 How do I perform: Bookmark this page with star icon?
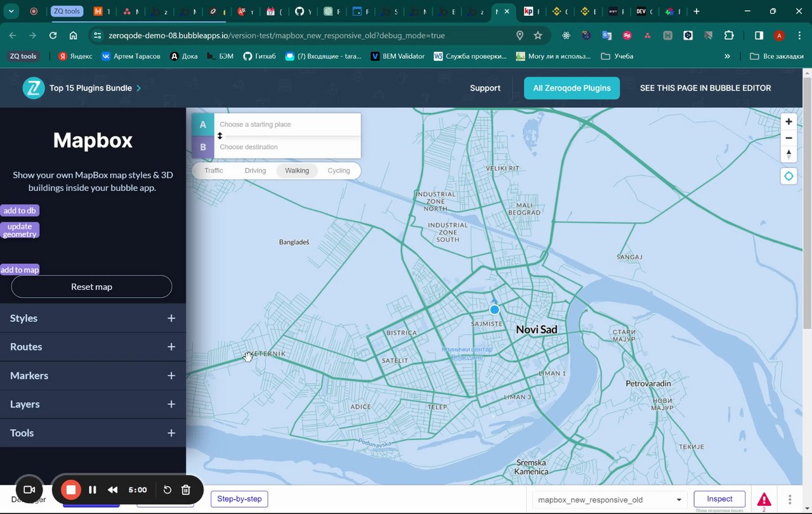[x=538, y=35]
